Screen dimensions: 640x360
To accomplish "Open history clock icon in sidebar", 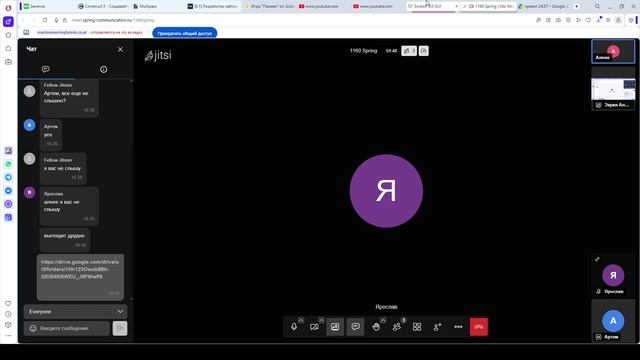I will click(8, 314).
